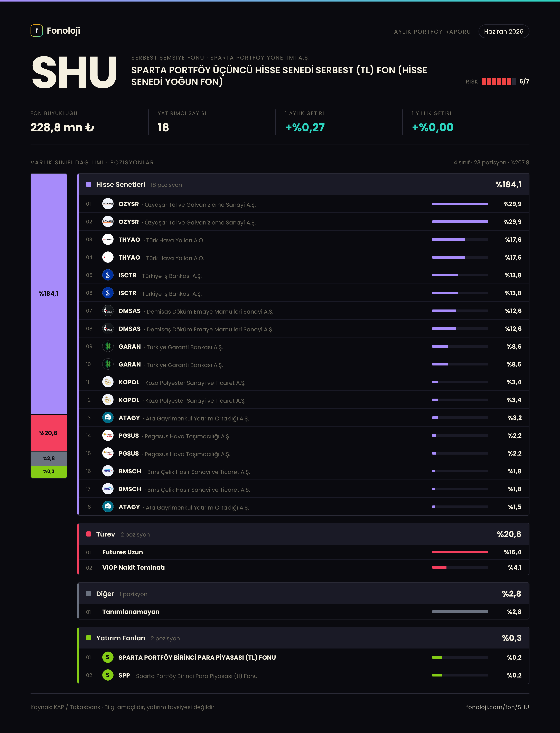Viewport: 560px width, 733px height.
Task: Open the ISCTR bank logo in row 05
Action: pyautogui.click(x=108, y=275)
